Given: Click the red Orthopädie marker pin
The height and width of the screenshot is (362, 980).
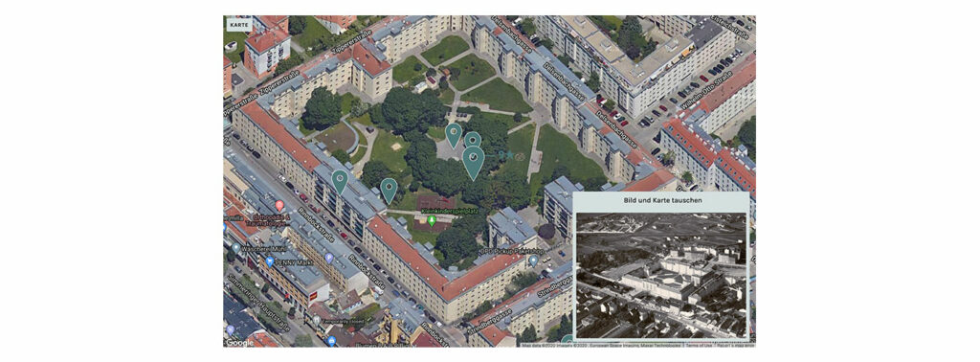Looking at the screenshot, I should coord(279,206).
